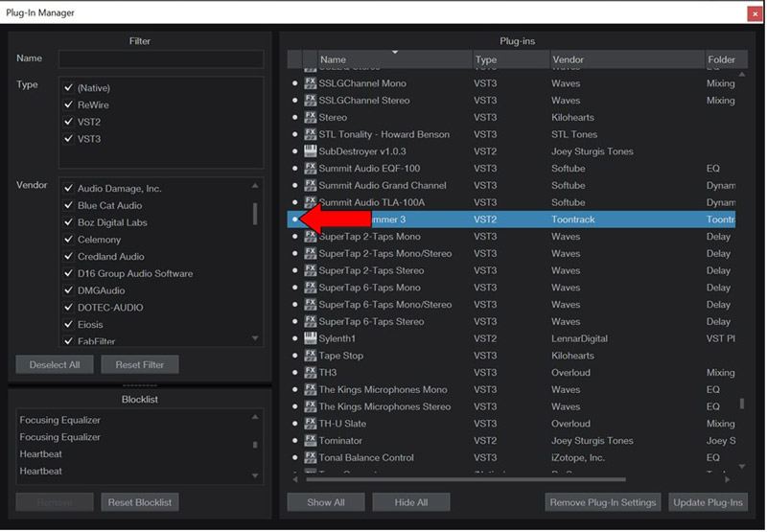
Task: Click the instrument keyboard icon beside Sylenth1
Action: [x=310, y=338]
